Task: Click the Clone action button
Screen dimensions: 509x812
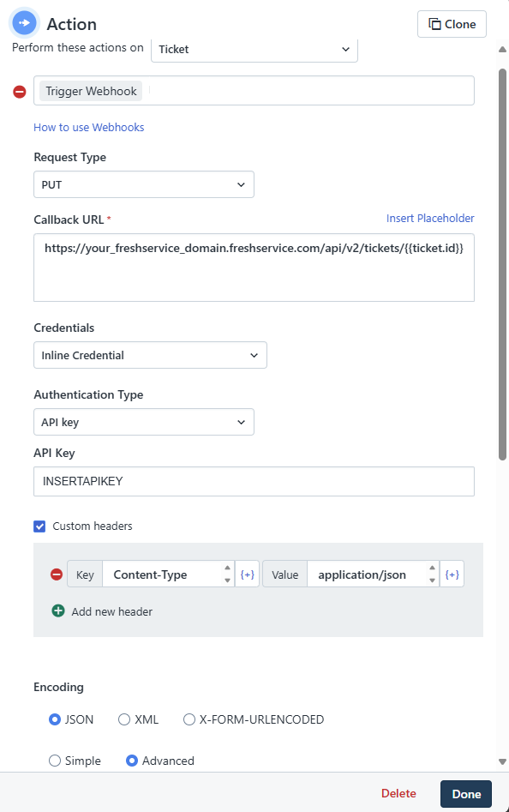Action: tap(452, 24)
